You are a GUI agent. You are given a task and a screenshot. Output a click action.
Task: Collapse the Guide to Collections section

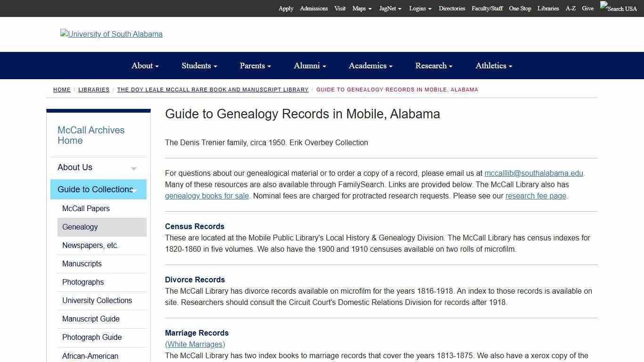click(134, 189)
